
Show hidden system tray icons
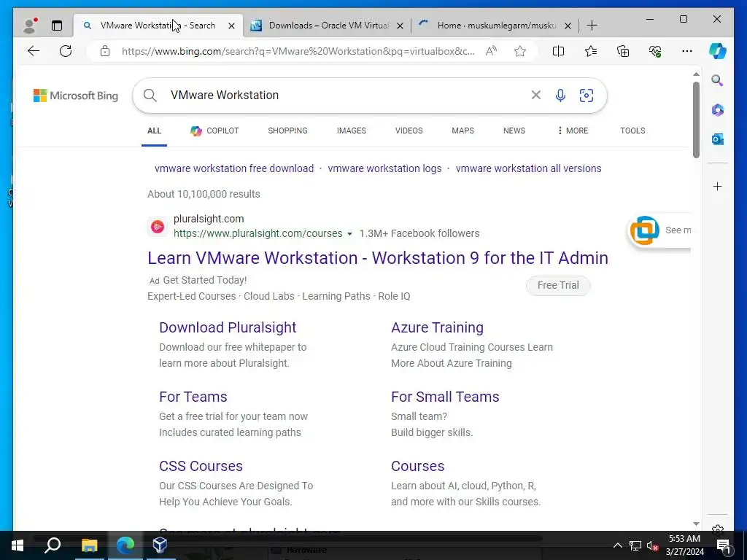pyautogui.click(x=617, y=545)
